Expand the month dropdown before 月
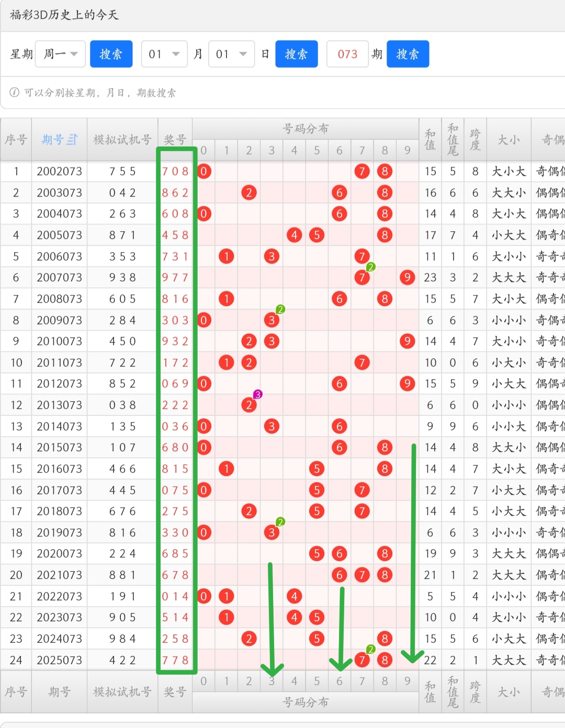The image size is (565, 728). click(164, 54)
